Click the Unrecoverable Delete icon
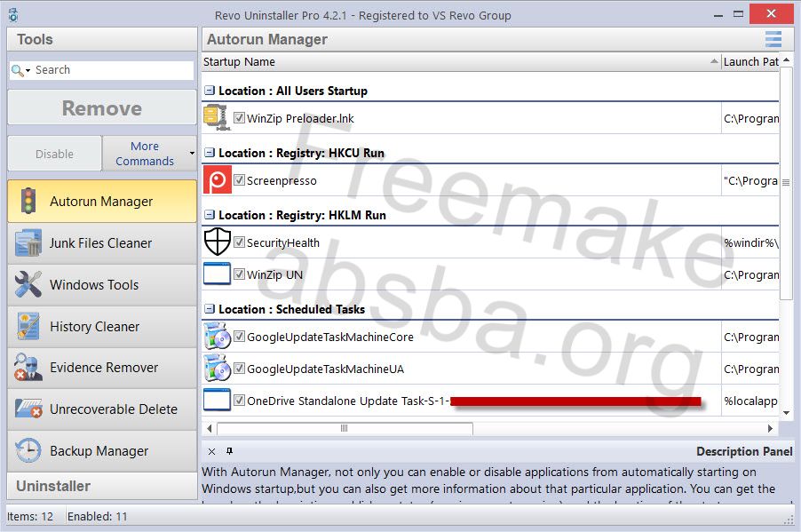Viewport: 801px width, 532px height. click(28, 409)
